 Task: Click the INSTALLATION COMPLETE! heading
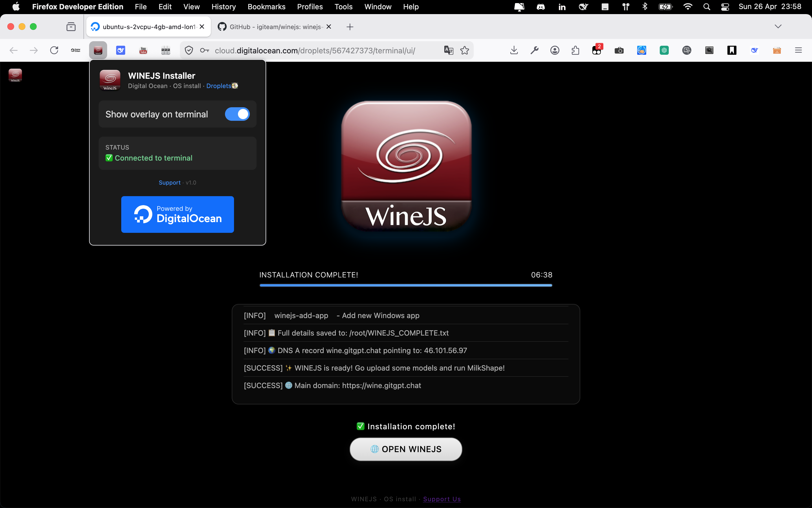coord(309,275)
